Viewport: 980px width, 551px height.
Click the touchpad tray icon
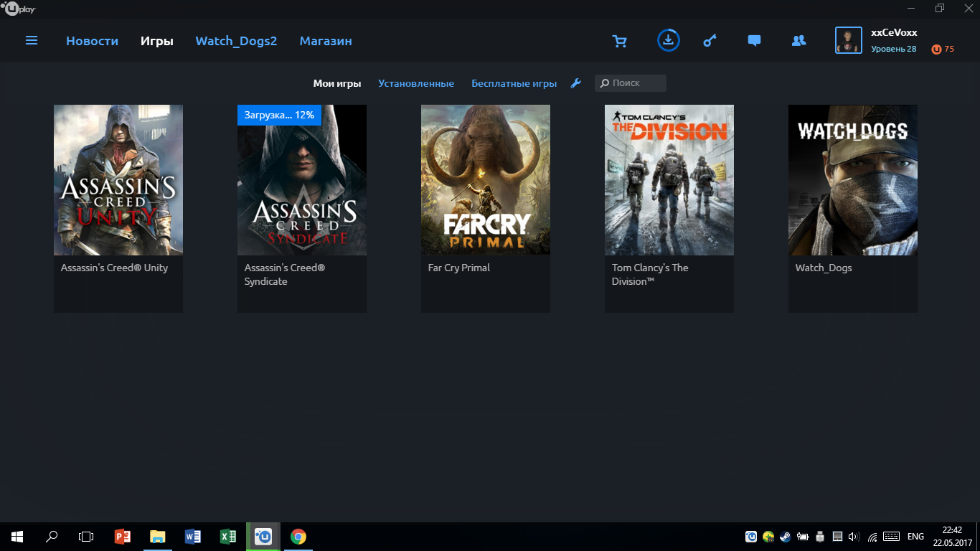click(x=837, y=537)
